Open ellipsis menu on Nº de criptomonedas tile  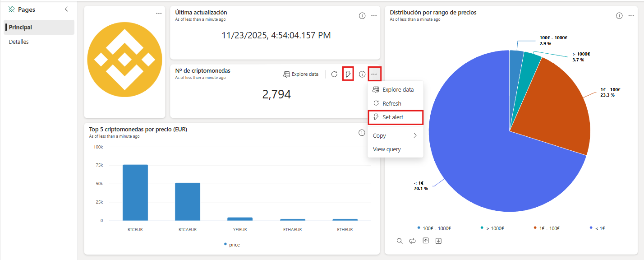tap(374, 74)
